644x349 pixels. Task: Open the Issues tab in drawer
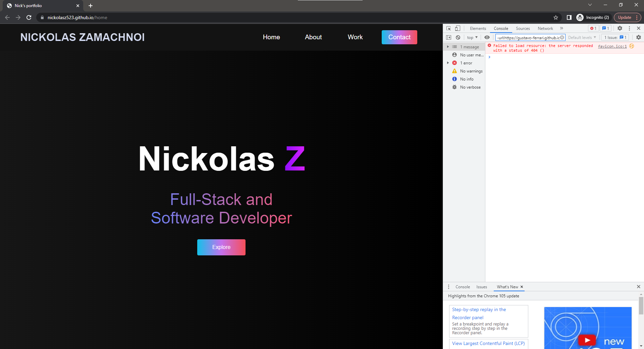tap(482, 287)
